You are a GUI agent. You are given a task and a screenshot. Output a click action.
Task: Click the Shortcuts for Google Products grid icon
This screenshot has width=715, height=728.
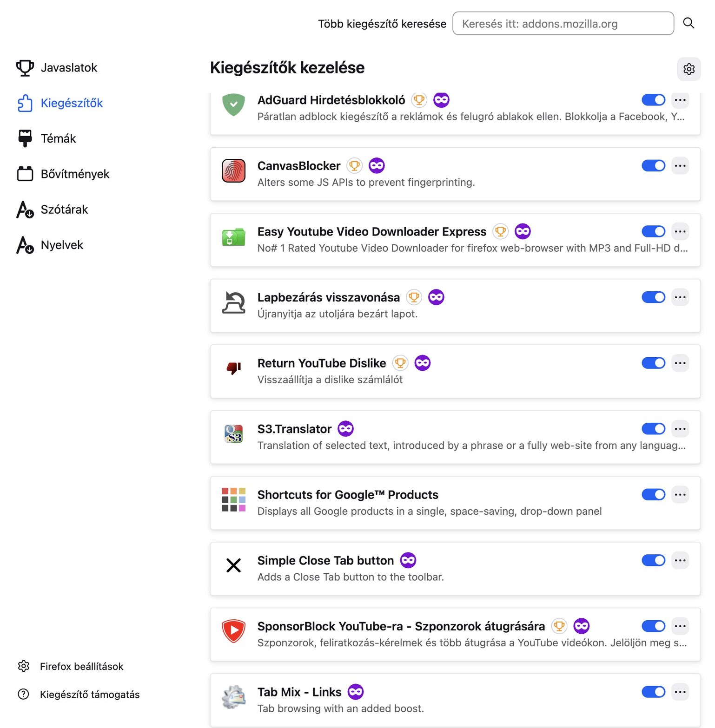coord(233,499)
